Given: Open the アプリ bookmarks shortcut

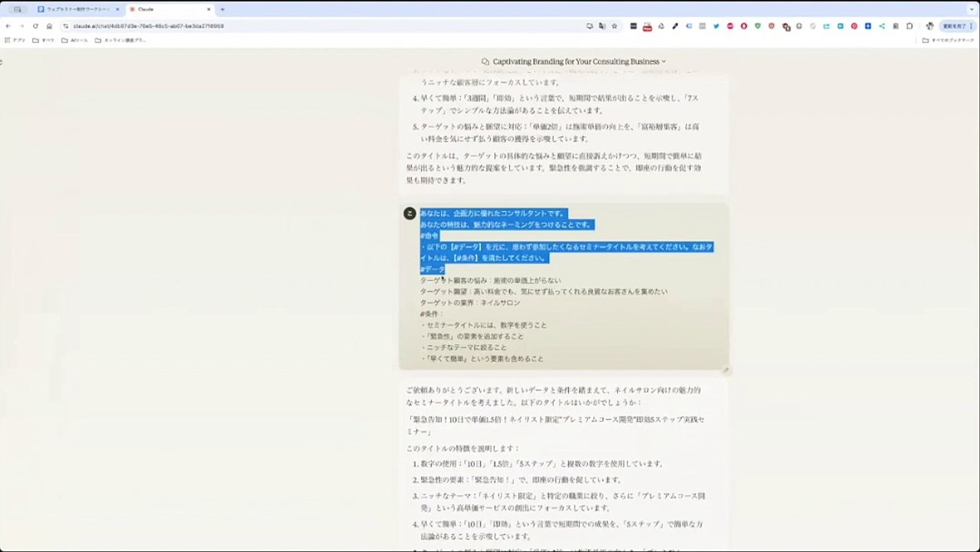Looking at the screenshot, I should point(15,40).
